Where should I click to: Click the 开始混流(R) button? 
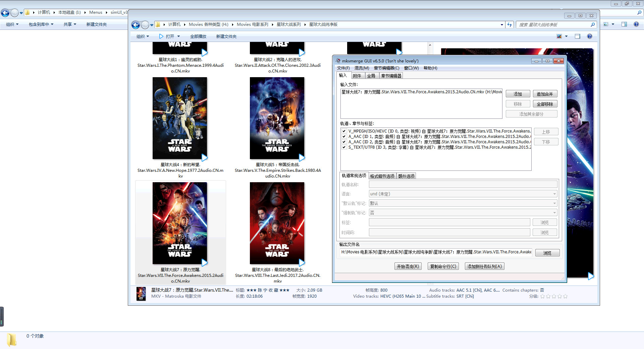click(x=408, y=266)
